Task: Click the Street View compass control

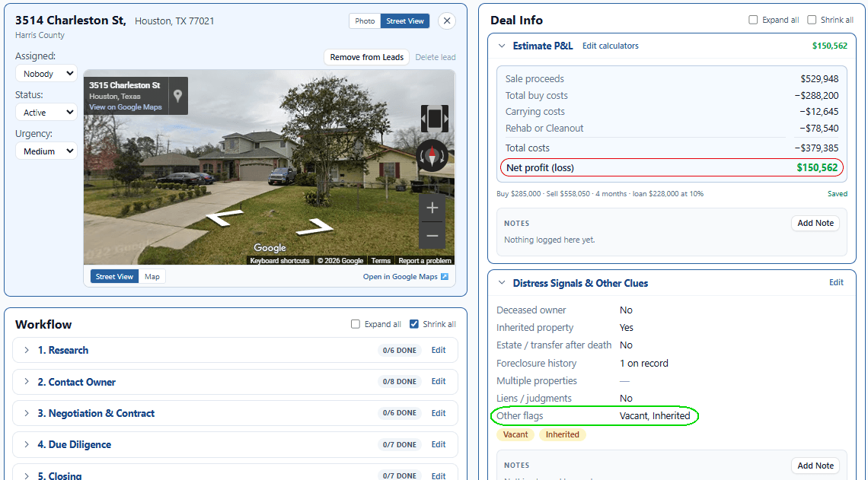Action: click(432, 156)
